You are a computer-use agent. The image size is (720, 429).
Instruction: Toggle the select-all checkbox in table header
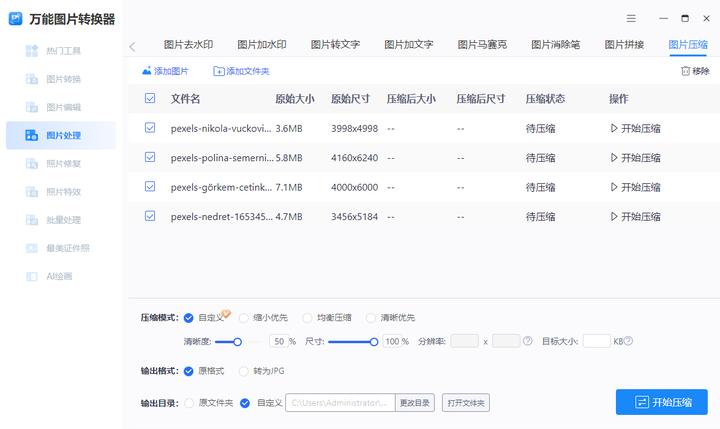[x=150, y=98]
